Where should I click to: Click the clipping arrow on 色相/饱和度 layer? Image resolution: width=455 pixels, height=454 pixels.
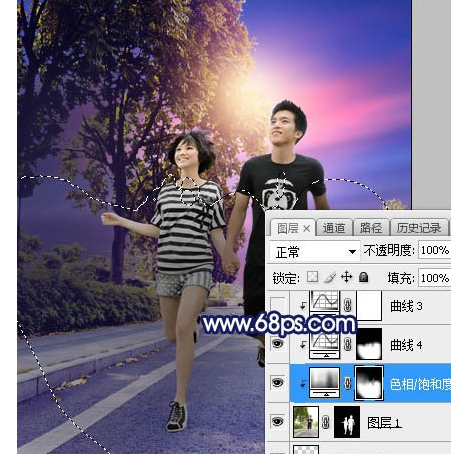303,384
